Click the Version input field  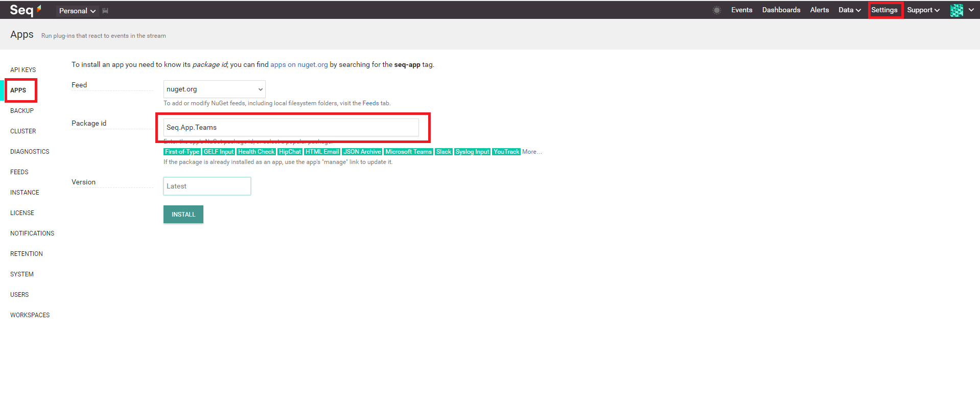[x=207, y=186]
